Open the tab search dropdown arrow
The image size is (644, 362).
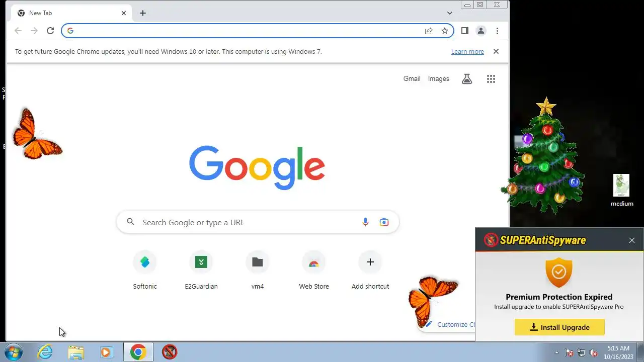click(450, 13)
